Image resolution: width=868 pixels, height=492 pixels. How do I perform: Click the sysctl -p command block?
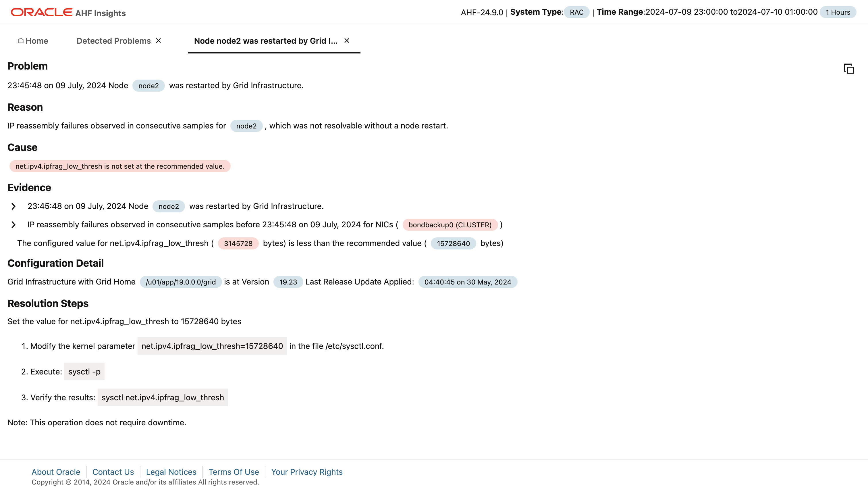point(84,372)
